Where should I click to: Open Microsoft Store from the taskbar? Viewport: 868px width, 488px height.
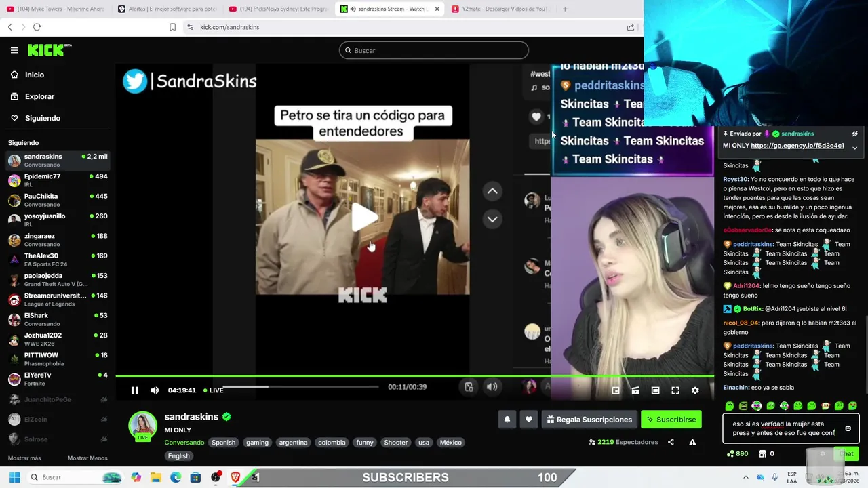point(195,477)
